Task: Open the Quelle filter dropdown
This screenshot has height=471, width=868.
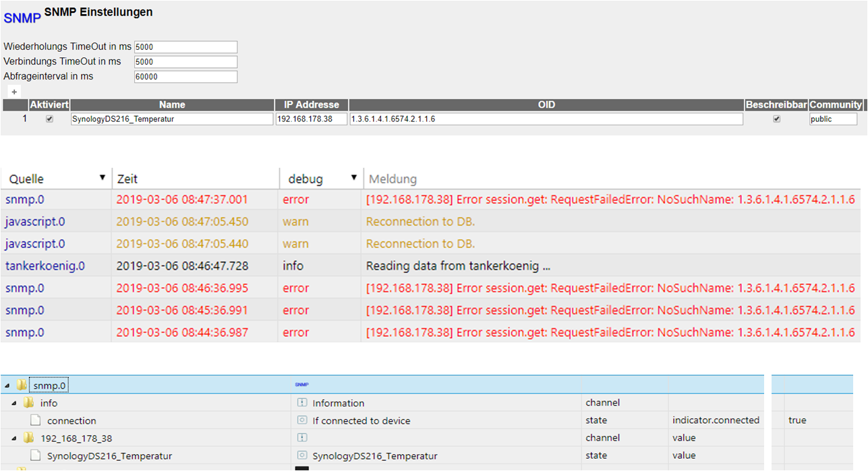Action: (103, 178)
